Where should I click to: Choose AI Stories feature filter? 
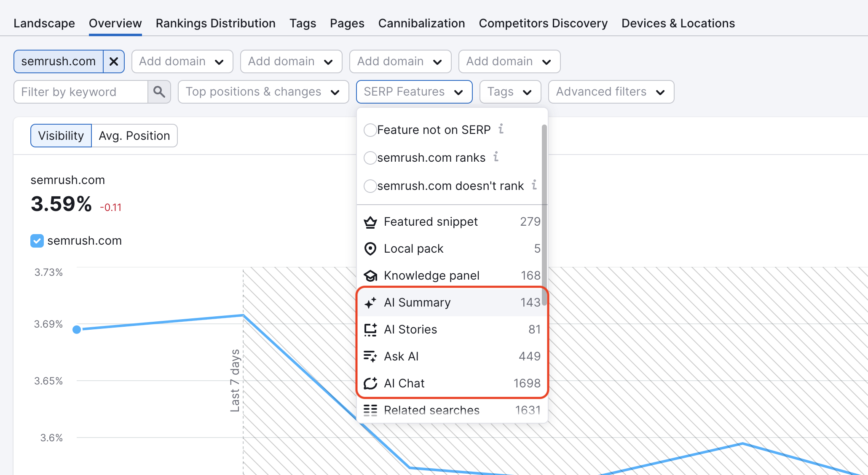click(x=451, y=330)
